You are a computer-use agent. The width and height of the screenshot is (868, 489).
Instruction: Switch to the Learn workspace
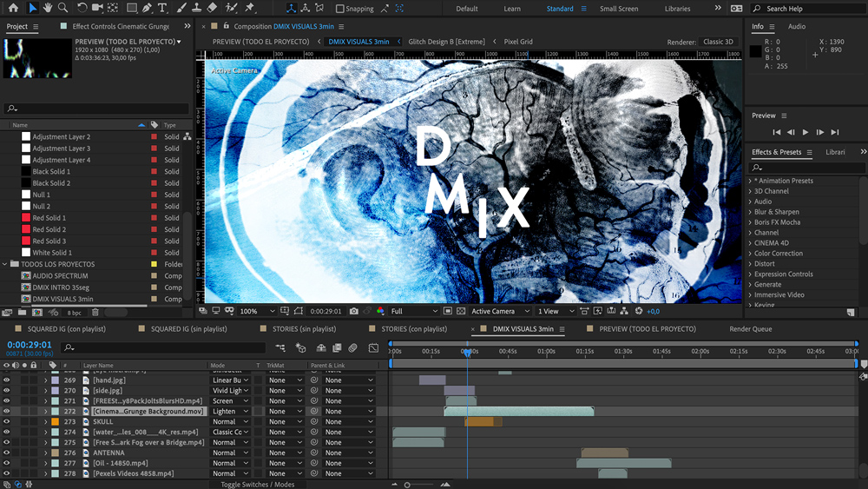pos(512,9)
